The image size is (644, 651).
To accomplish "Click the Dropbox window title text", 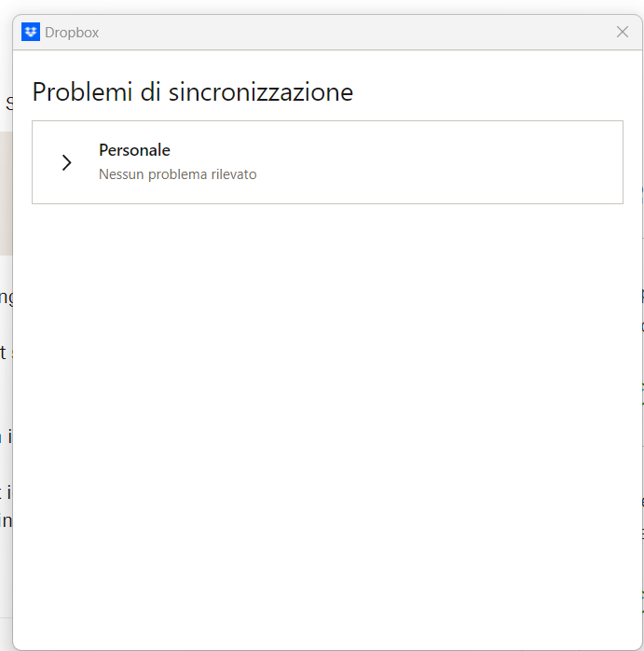I will point(72,33).
